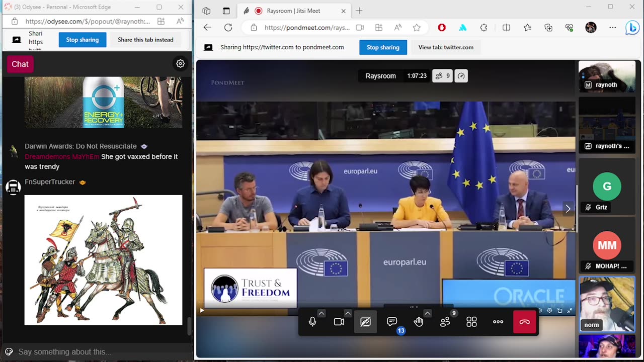Open Edge profile avatar
This screenshot has height=362, width=644.
[x=591, y=28]
